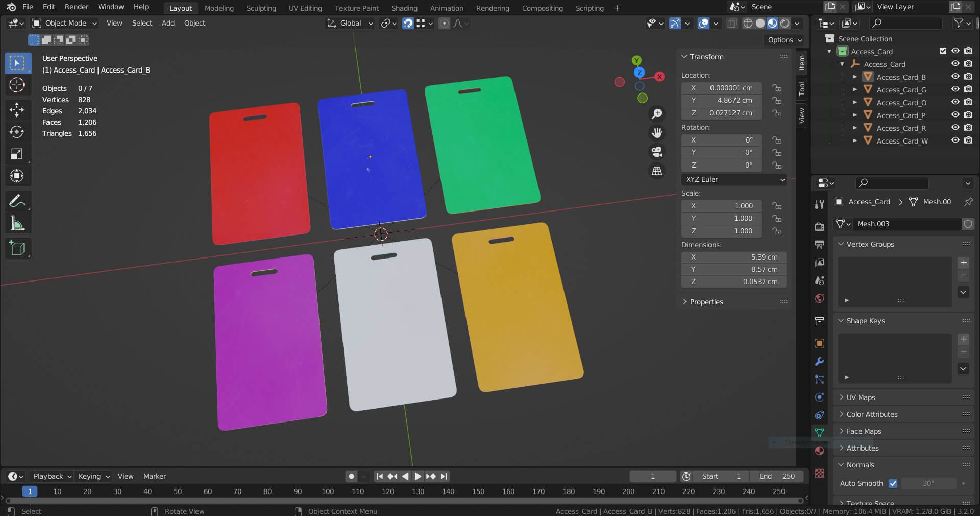Click the Add Cube tool
The height and width of the screenshot is (516, 980).
coord(17,248)
